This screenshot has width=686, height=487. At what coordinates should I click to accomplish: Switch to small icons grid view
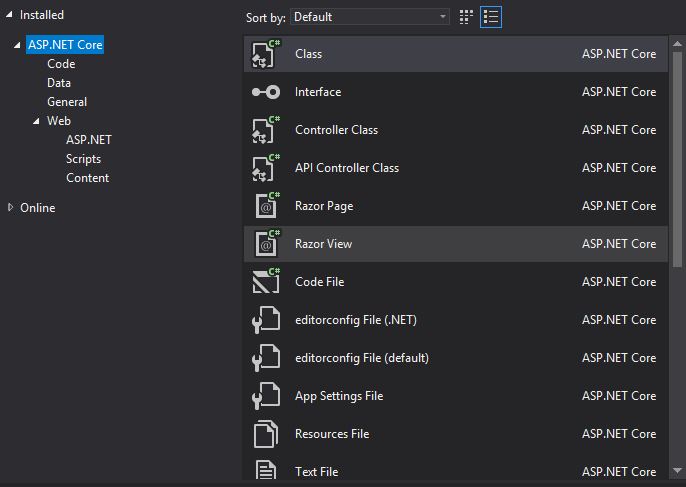[466, 17]
